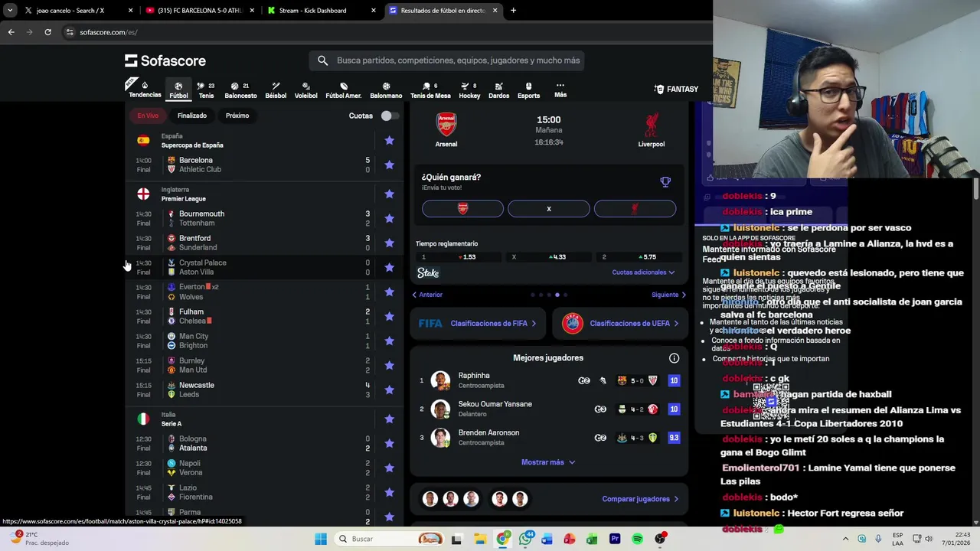Favorite the Crystal Palace vs Aston Villa match
This screenshot has height=551, width=980.
click(389, 267)
